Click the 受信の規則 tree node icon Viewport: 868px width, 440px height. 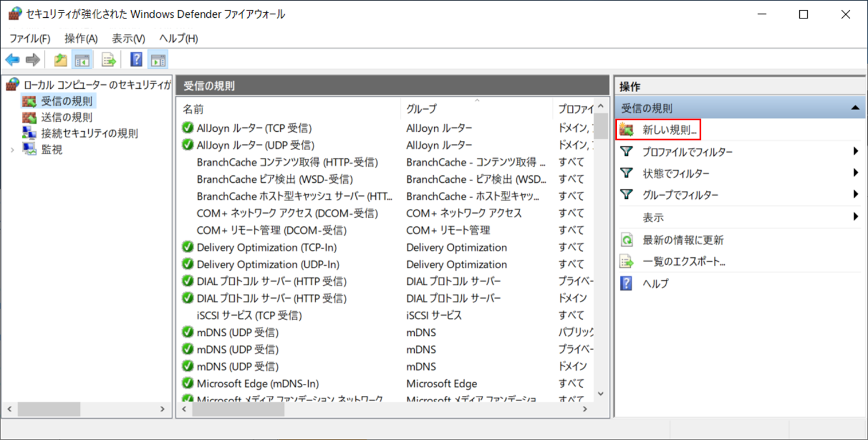[x=29, y=101]
